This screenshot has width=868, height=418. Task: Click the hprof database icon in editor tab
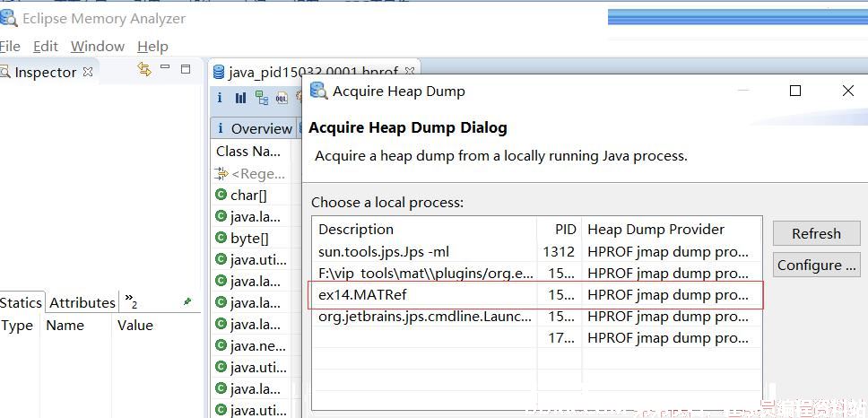(x=219, y=72)
